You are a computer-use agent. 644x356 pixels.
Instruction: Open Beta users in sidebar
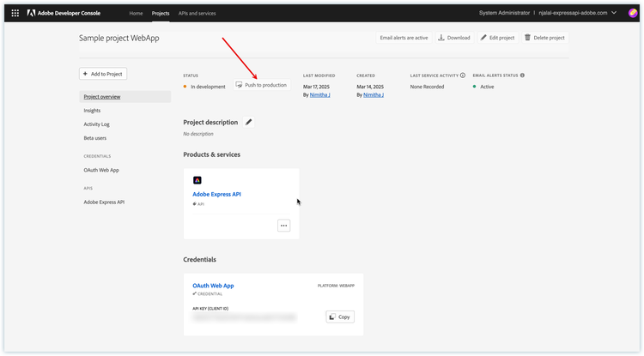pyautogui.click(x=94, y=138)
